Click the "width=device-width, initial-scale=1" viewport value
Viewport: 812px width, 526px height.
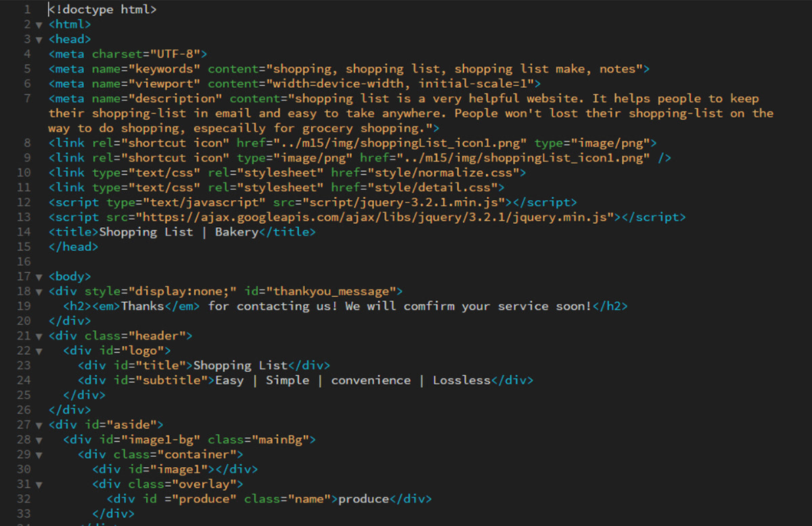pyautogui.click(x=404, y=84)
